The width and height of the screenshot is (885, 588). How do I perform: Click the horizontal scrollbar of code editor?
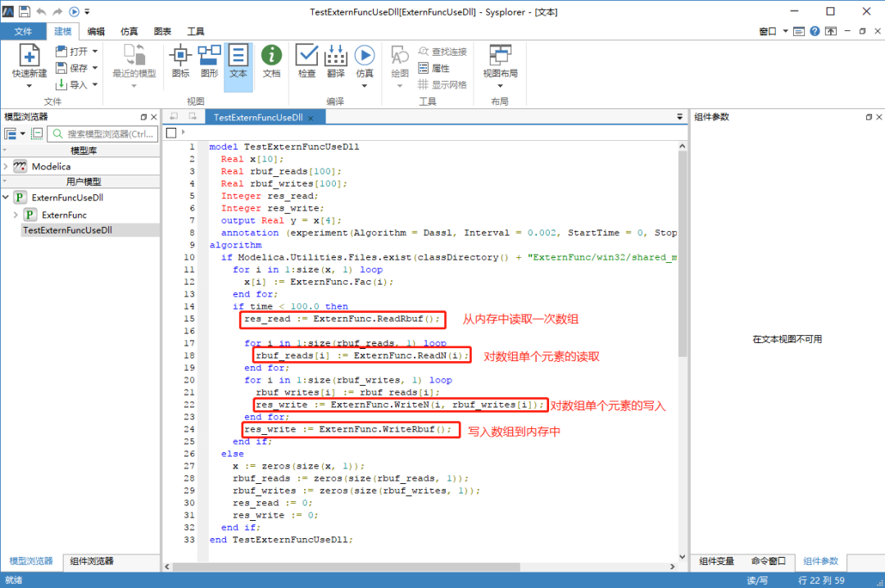[346, 567]
